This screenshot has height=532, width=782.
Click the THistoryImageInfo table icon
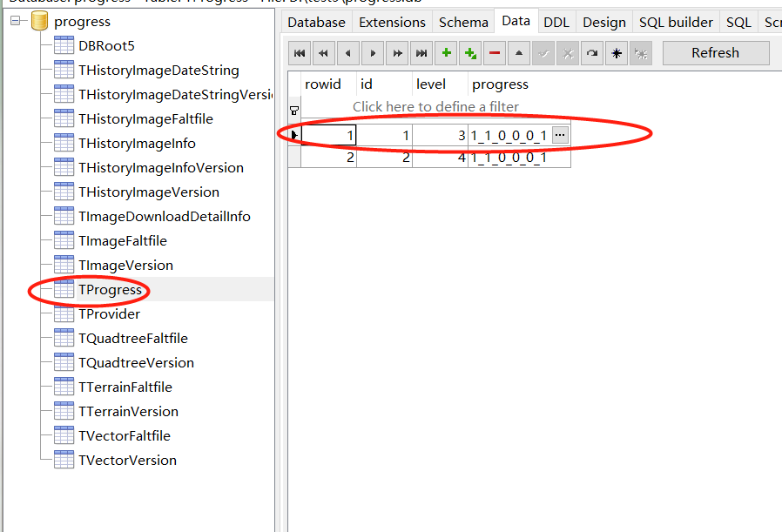(x=64, y=143)
